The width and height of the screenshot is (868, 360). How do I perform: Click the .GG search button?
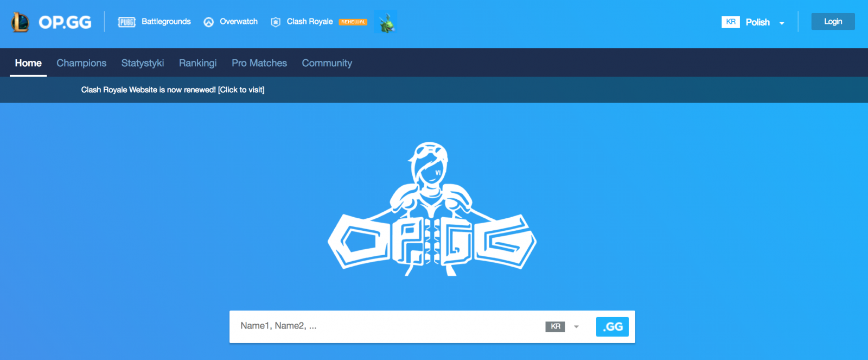(x=612, y=327)
